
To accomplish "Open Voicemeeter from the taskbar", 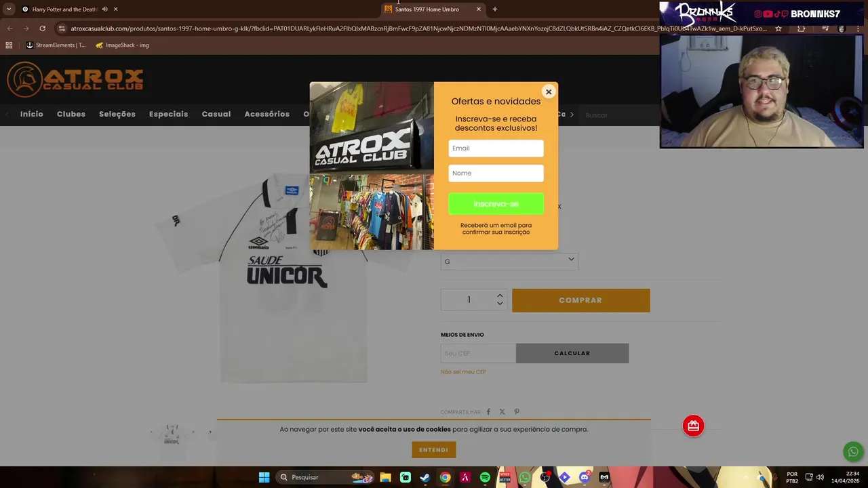I will 505,477.
